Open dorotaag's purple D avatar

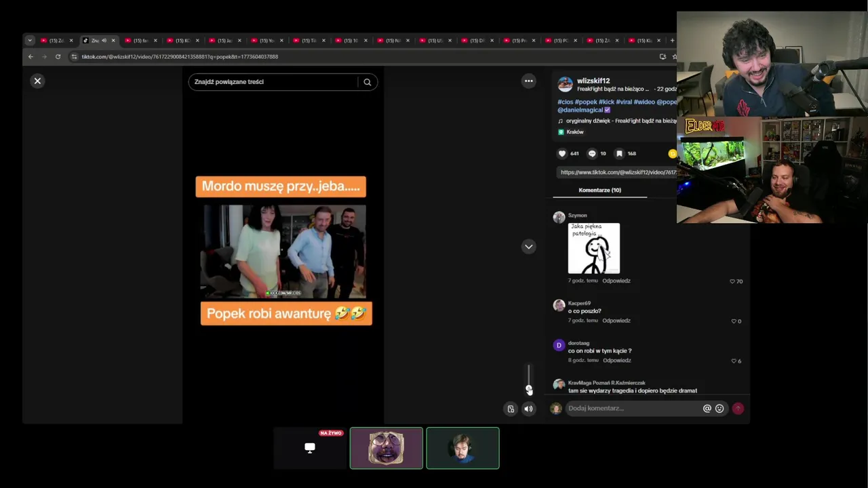559,345
